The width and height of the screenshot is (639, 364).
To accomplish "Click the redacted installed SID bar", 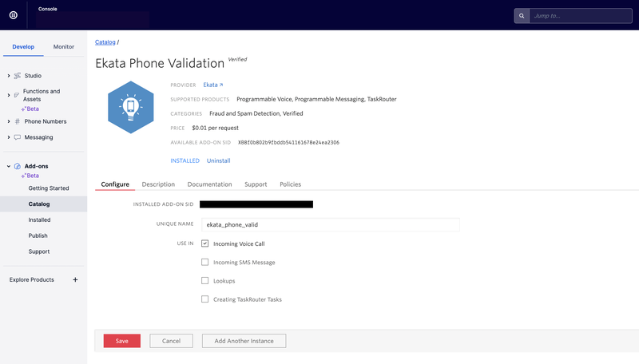I will click(x=256, y=204).
